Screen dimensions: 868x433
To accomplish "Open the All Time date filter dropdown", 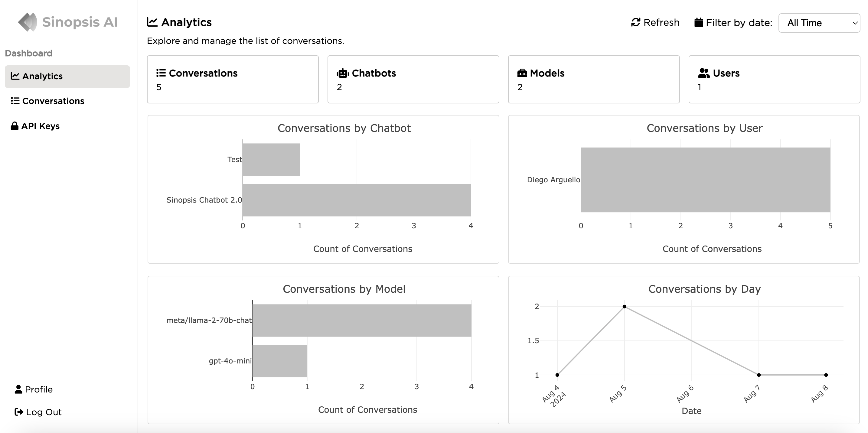I will 819,23.
